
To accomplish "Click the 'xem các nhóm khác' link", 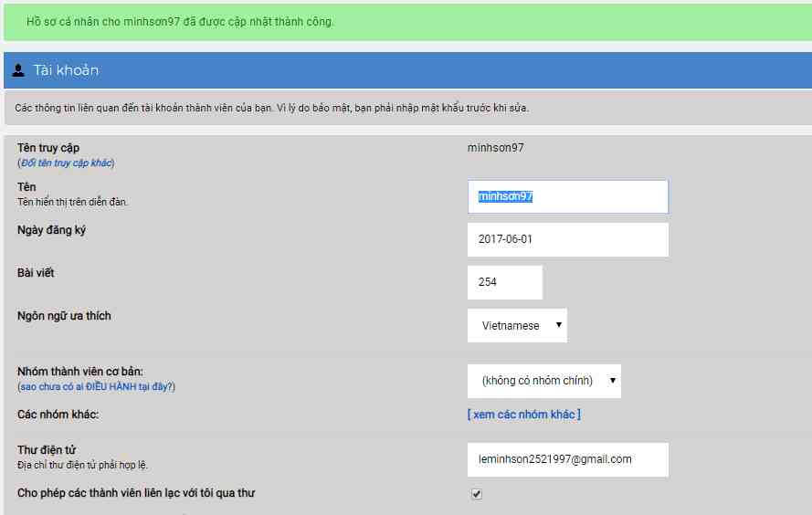I will coord(523,415).
